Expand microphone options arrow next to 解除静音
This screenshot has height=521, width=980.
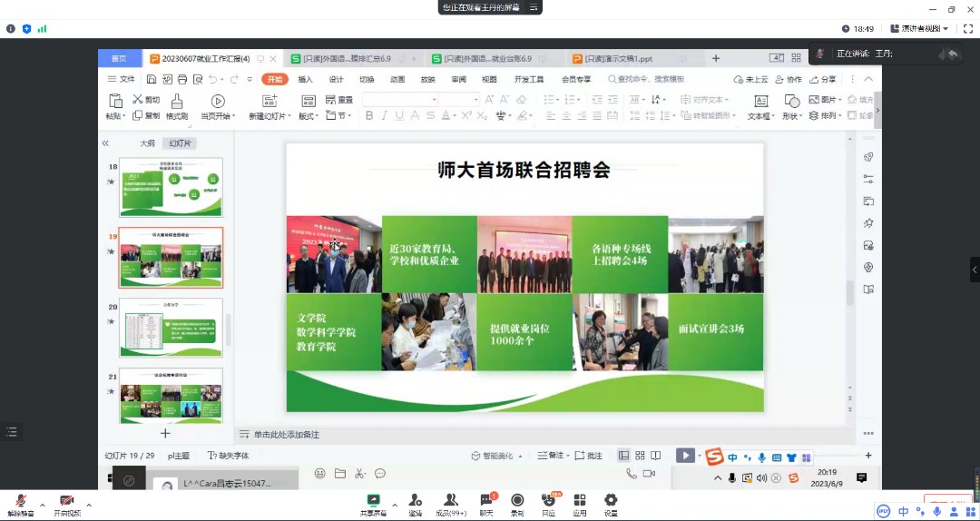[43, 505]
